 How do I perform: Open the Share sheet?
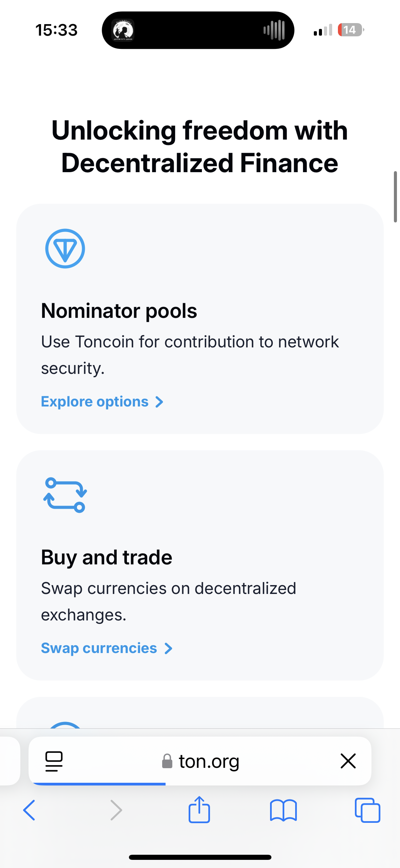pyautogui.click(x=199, y=810)
